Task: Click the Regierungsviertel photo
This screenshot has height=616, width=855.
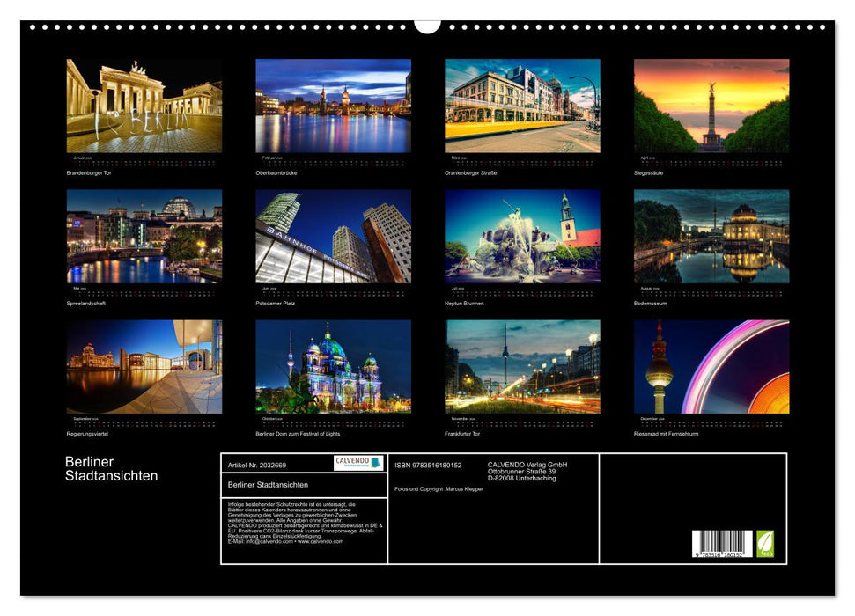Action: pos(144,366)
